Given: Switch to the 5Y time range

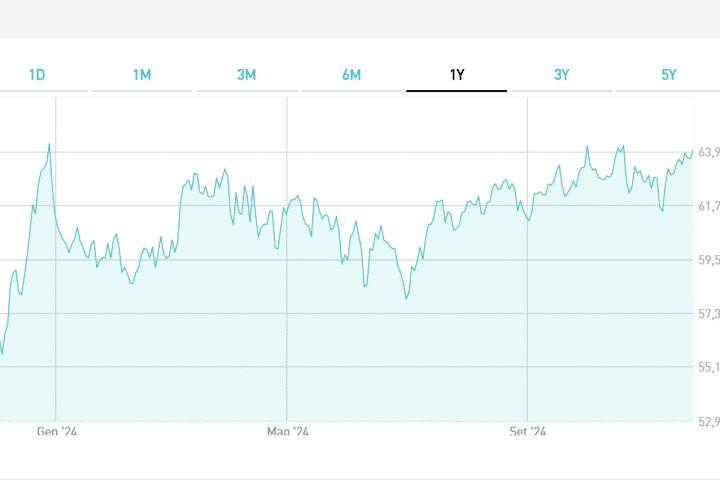Looking at the screenshot, I should point(668,75).
